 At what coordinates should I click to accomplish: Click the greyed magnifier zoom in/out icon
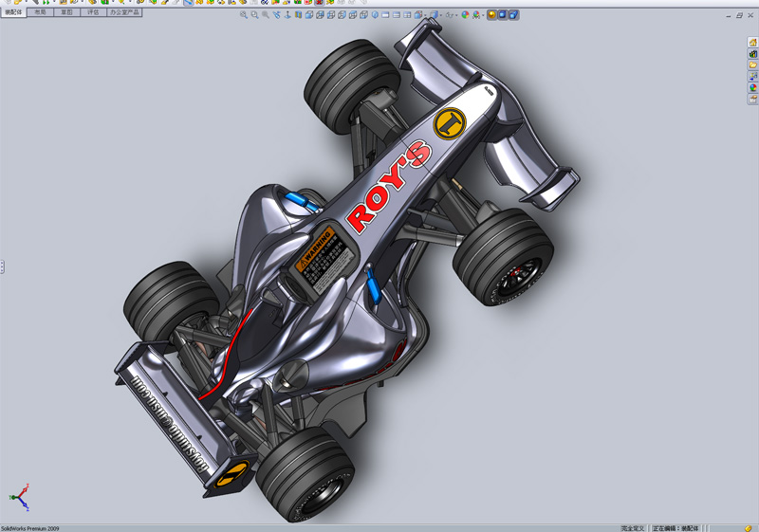point(266,15)
